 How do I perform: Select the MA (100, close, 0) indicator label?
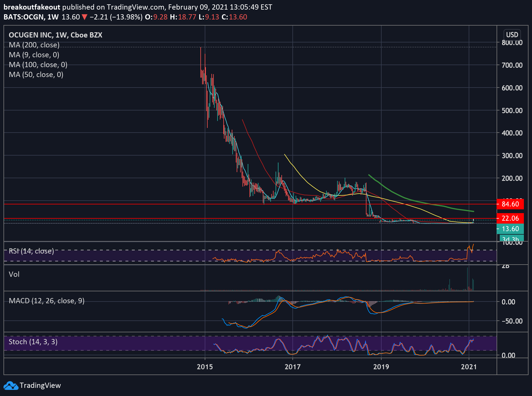(x=38, y=65)
